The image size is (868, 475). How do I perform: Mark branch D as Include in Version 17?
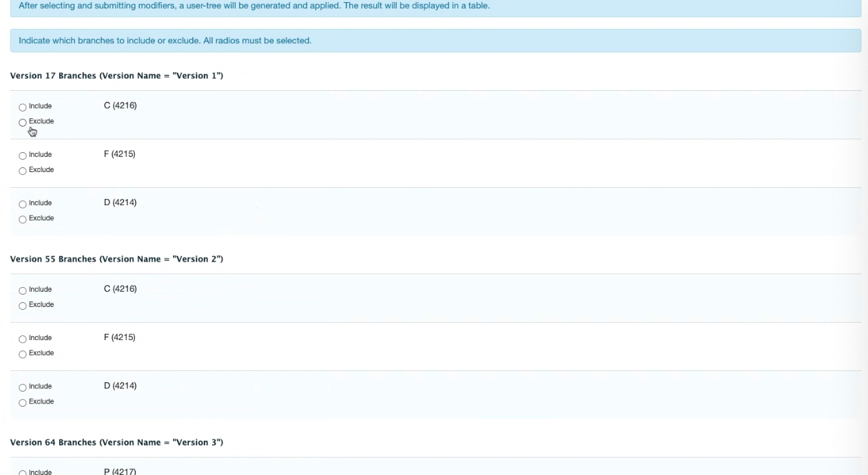coord(23,204)
